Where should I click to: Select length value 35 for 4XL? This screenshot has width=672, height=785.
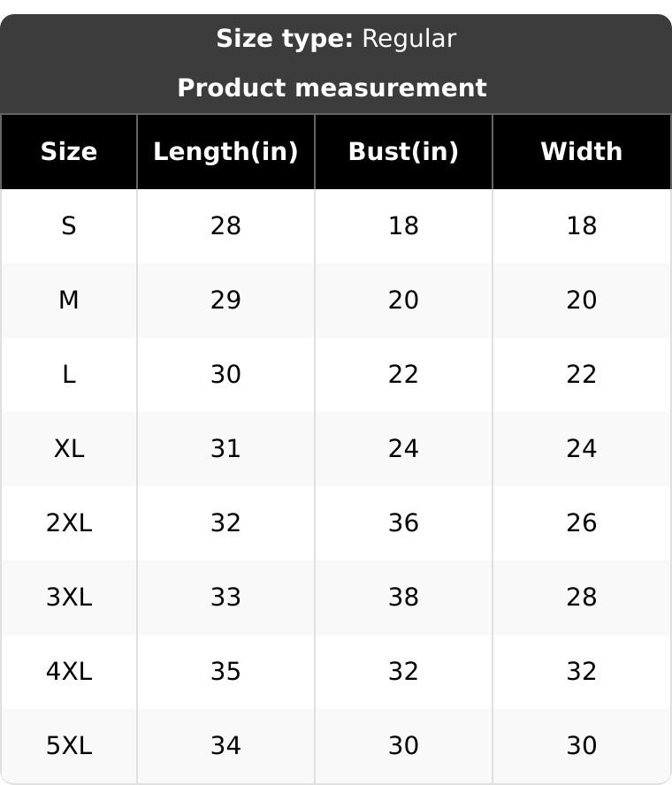225,672
